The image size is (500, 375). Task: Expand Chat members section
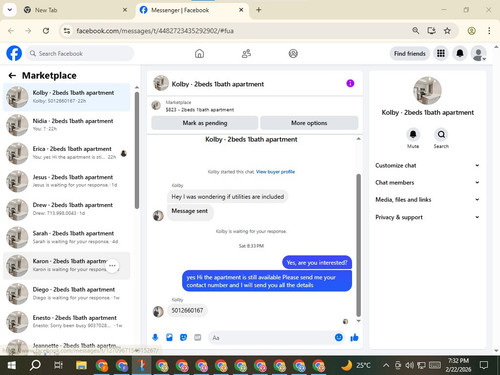[428, 182]
